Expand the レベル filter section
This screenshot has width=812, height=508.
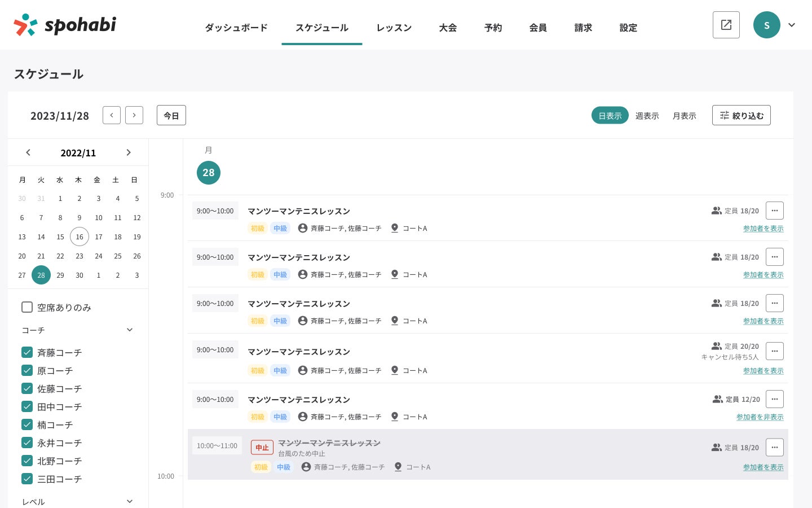130,501
